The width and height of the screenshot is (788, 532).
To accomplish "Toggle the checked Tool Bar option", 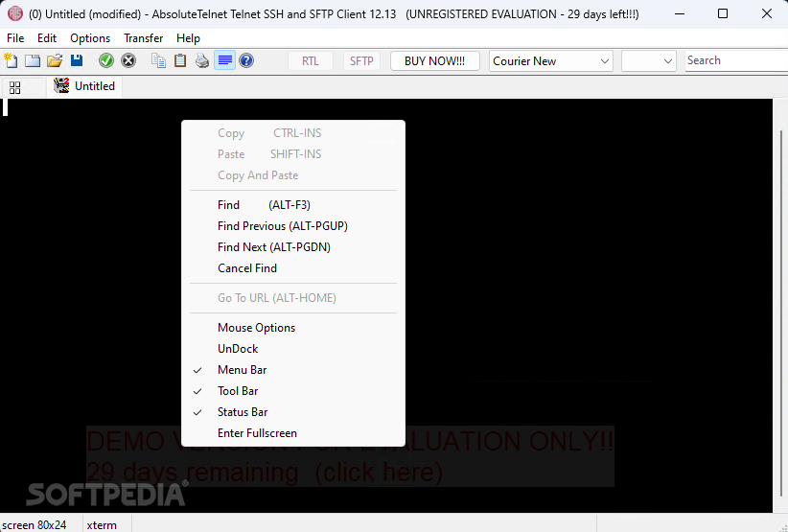I will pos(293,391).
